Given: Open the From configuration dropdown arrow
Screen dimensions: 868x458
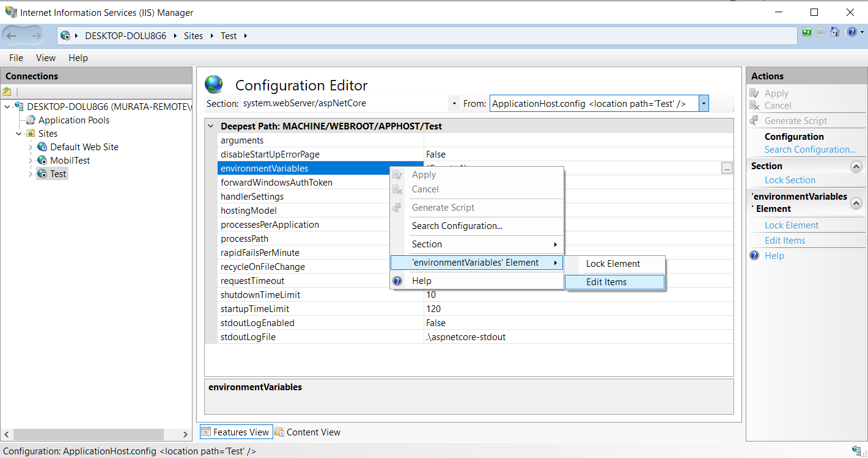Looking at the screenshot, I should [x=704, y=104].
